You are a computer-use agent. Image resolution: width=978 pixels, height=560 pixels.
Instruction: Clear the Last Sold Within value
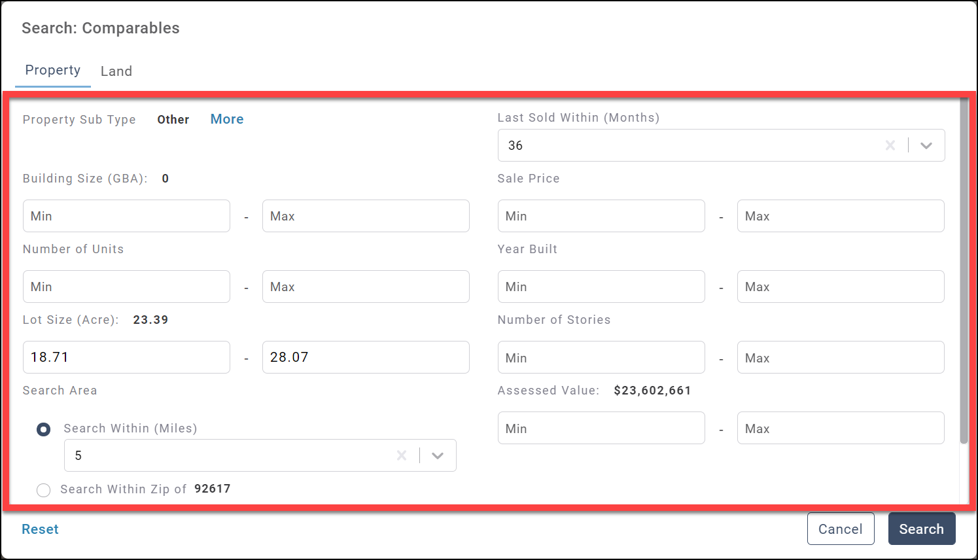[x=890, y=145]
